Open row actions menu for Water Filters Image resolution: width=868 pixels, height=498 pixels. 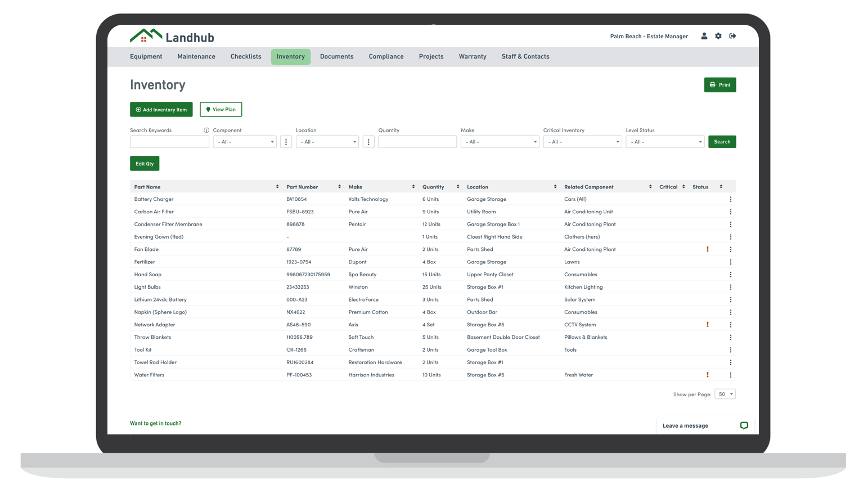[730, 375]
